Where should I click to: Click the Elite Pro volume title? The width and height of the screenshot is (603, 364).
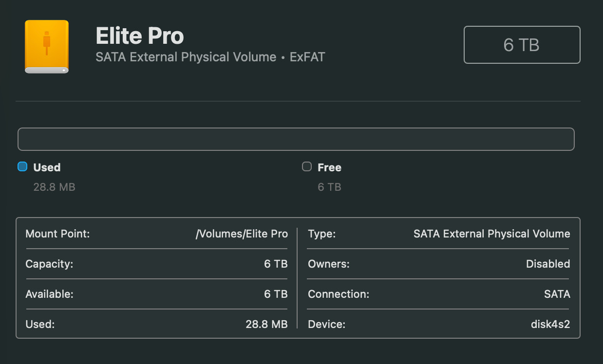(x=140, y=36)
